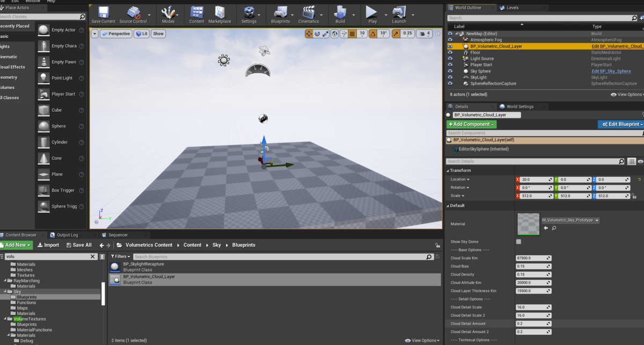Open the Settings toolbar icon
This screenshot has height=345, width=644.
pyautogui.click(x=248, y=15)
